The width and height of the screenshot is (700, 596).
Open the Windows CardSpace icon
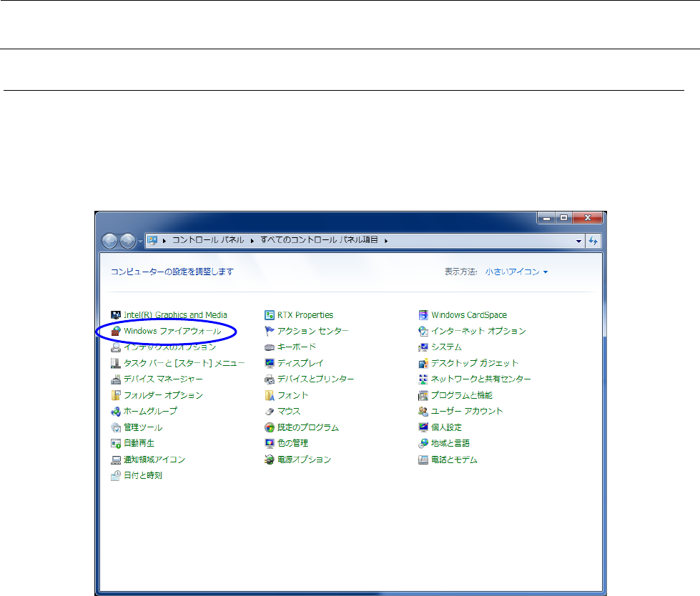[423, 315]
